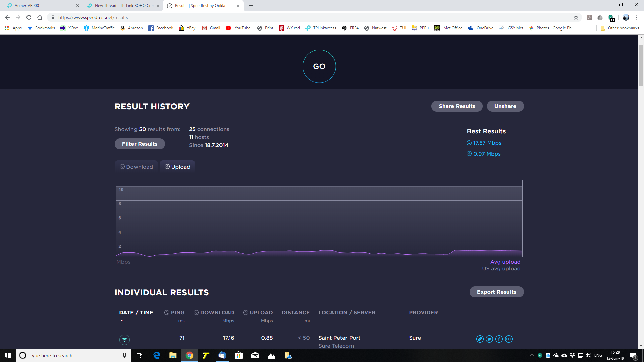Click the Facebook share icon on result row
Screen dimensions: 644x362
pyautogui.click(x=499, y=339)
